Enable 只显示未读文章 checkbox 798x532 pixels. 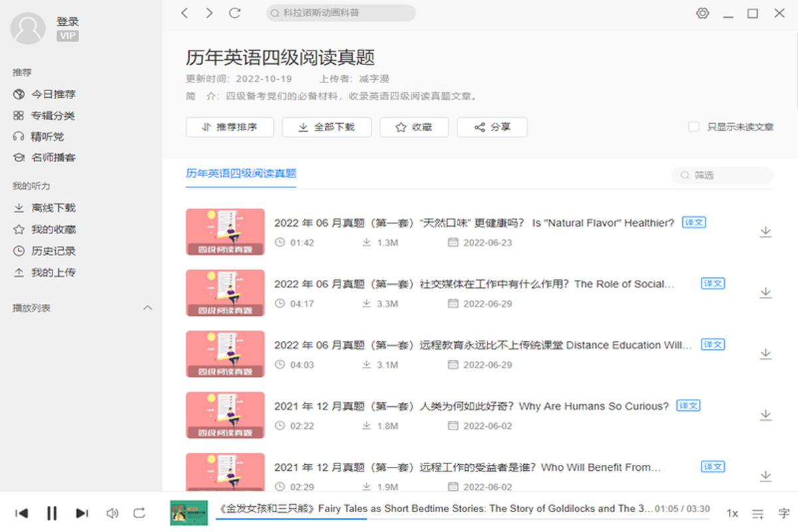click(694, 127)
